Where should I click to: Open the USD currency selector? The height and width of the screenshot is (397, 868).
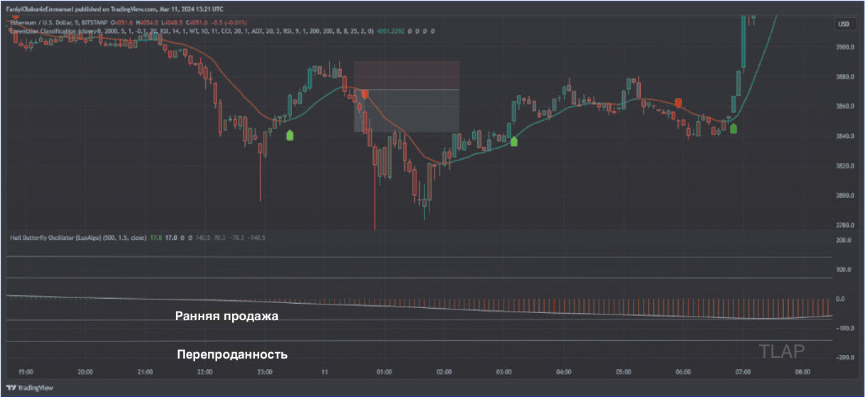point(844,24)
